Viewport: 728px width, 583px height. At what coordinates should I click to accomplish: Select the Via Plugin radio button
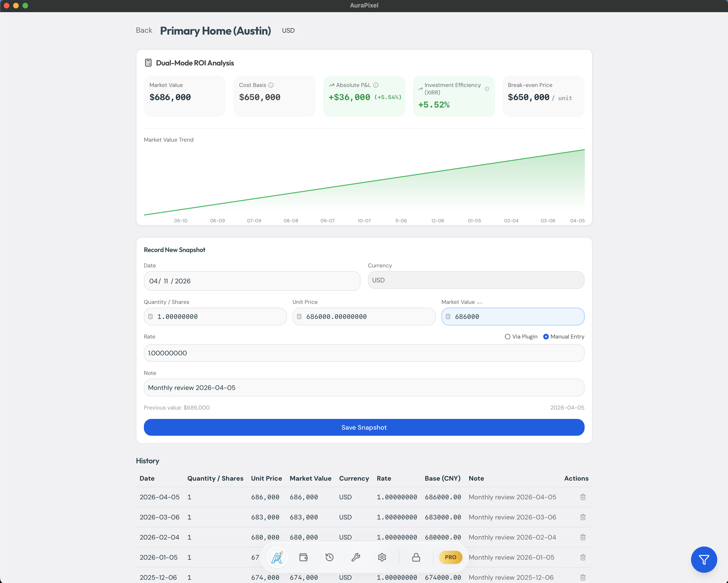pyautogui.click(x=507, y=337)
